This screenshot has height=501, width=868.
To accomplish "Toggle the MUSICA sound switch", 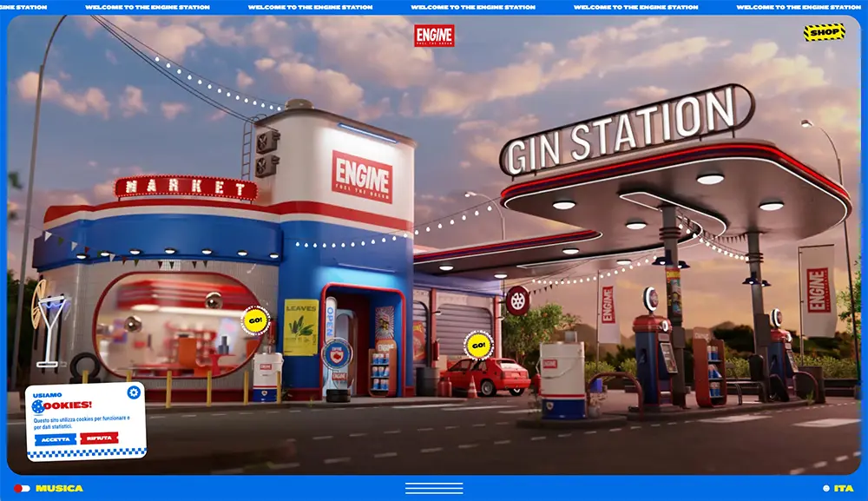I will (23, 488).
